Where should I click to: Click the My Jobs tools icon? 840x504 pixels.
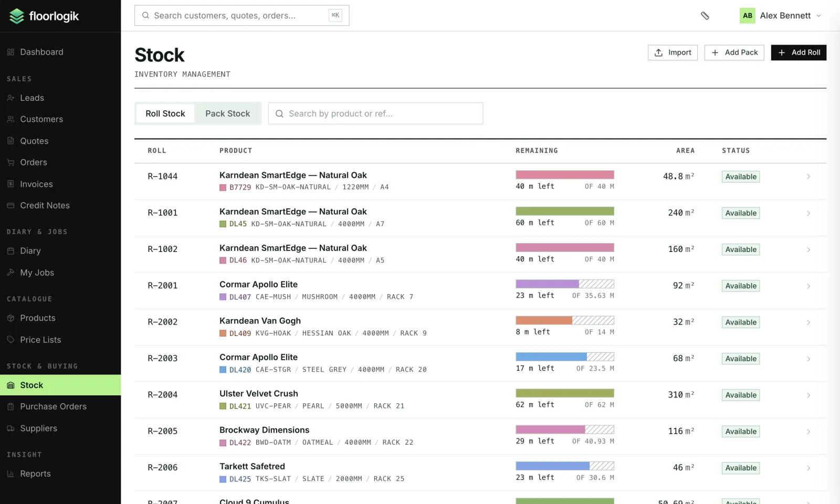pos(10,272)
